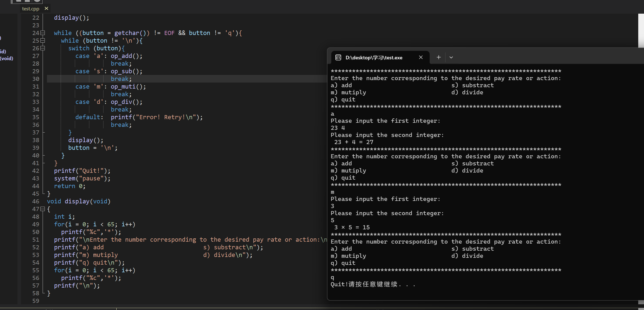Click the command prompt icon on terminal tab
The image size is (644, 310).
pyautogui.click(x=338, y=57)
